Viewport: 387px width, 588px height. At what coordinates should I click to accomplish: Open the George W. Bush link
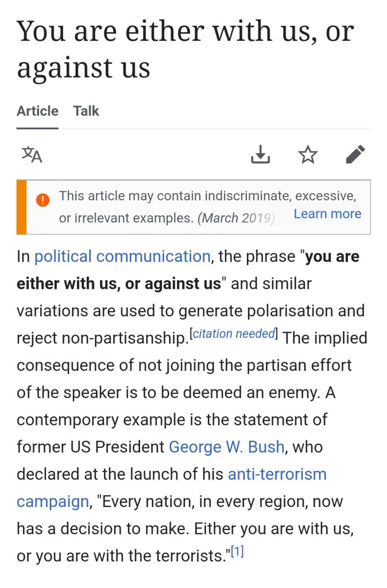226,447
